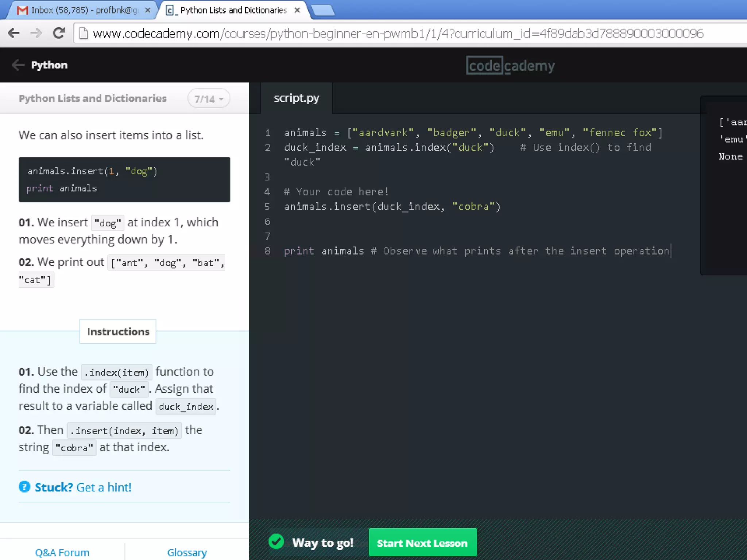Click the Python course title link
This screenshot has height=560, width=747.
coord(49,65)
